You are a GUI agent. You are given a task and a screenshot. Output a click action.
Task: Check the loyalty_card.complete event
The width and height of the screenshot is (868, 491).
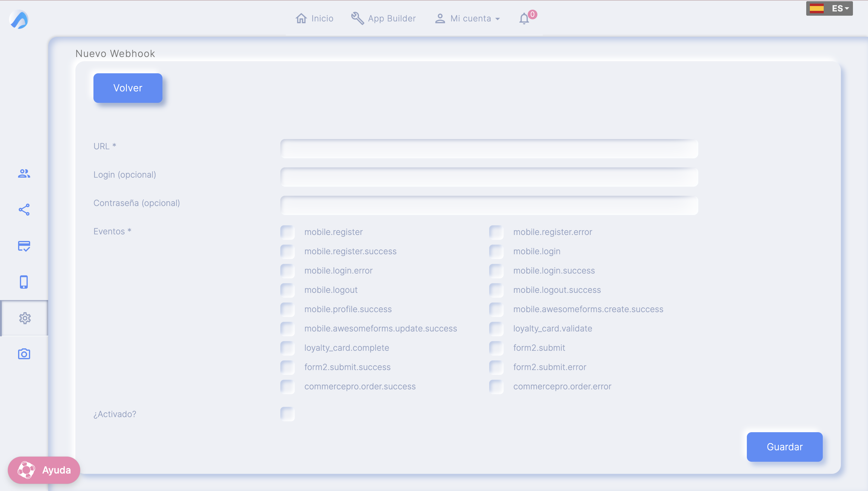coord(288,348)
